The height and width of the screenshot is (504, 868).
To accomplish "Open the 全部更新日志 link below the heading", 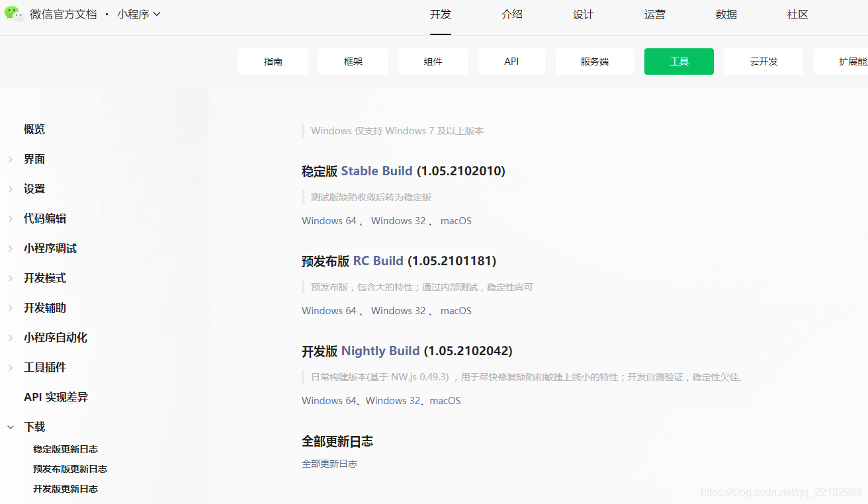I will 329,464.
